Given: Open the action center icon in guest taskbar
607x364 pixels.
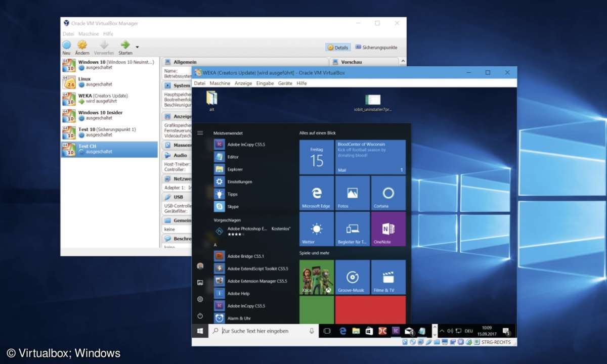Looking at the screenshot, I should pyautogui.click(x=507, y=332).
